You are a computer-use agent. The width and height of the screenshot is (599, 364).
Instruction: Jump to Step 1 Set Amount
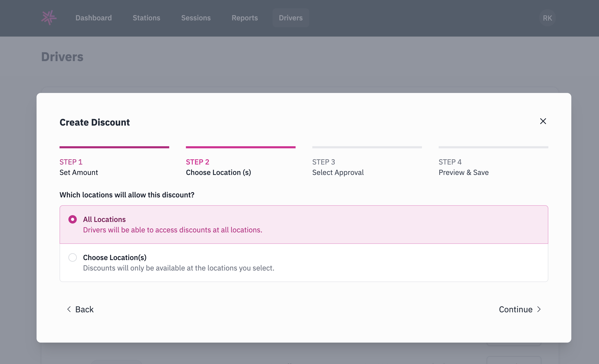tap(114, 162)
